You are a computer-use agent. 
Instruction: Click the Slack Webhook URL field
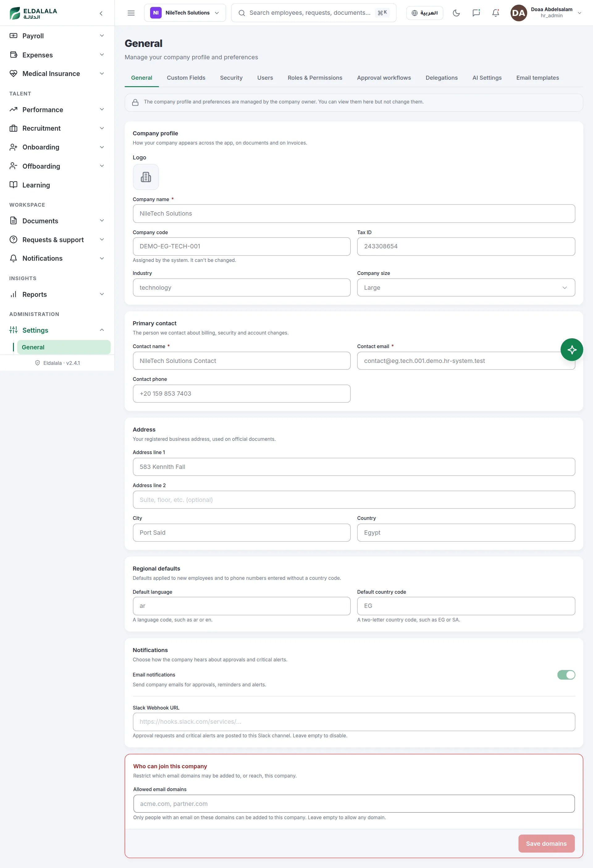[x=354, y=722]
